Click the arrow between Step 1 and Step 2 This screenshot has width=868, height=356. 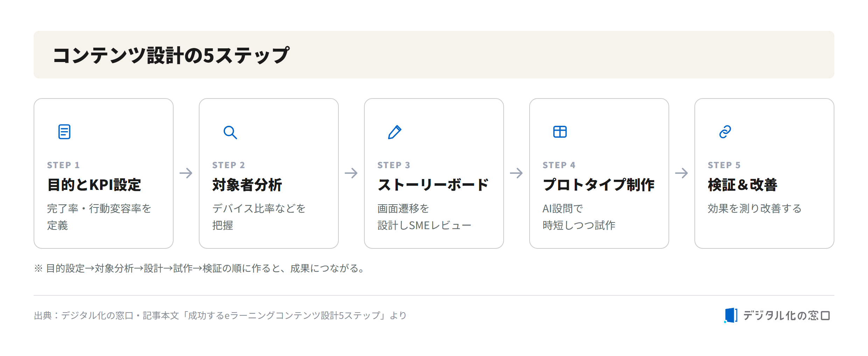186,173
